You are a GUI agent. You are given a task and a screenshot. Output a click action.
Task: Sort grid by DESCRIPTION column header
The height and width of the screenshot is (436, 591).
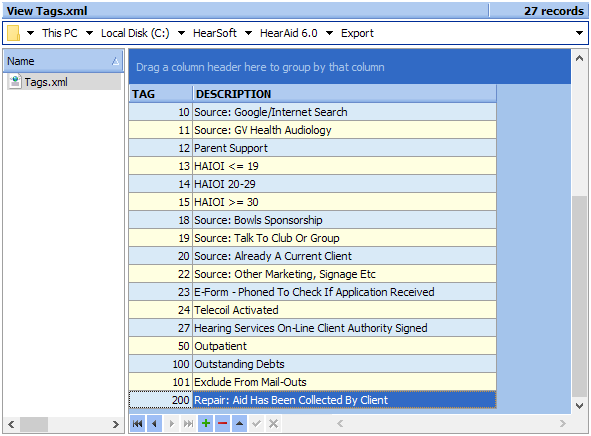(x=344, y=94)
